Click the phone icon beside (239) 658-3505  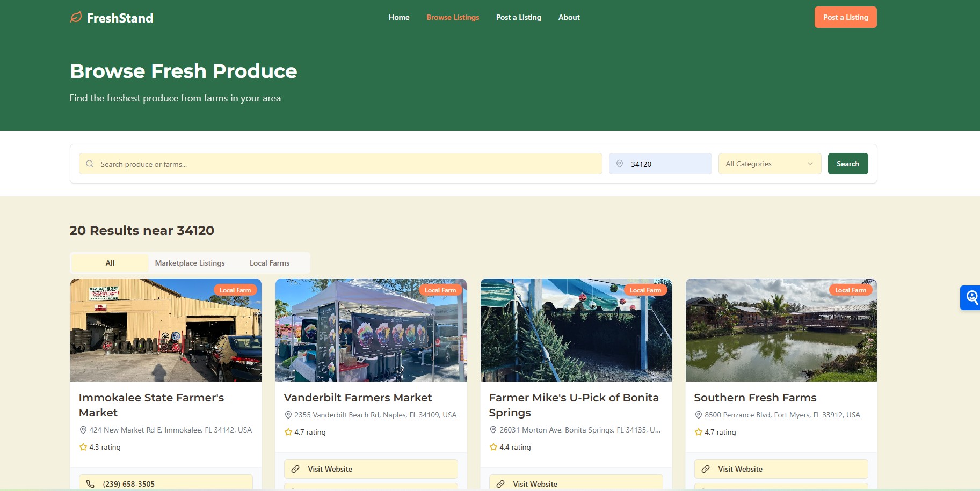[x=90, y=484]
